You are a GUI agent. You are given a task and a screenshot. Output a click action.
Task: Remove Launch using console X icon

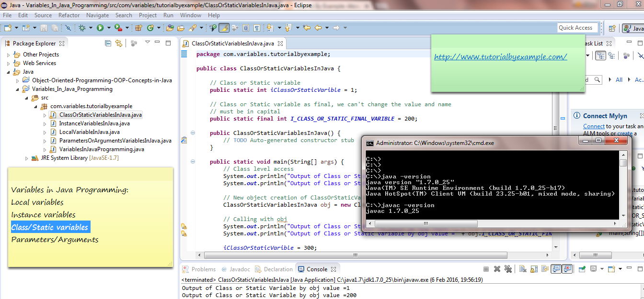click(x=497, y=269)
